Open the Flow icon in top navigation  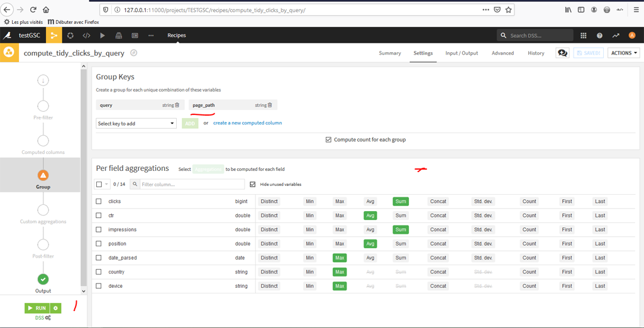click(54, 36)
